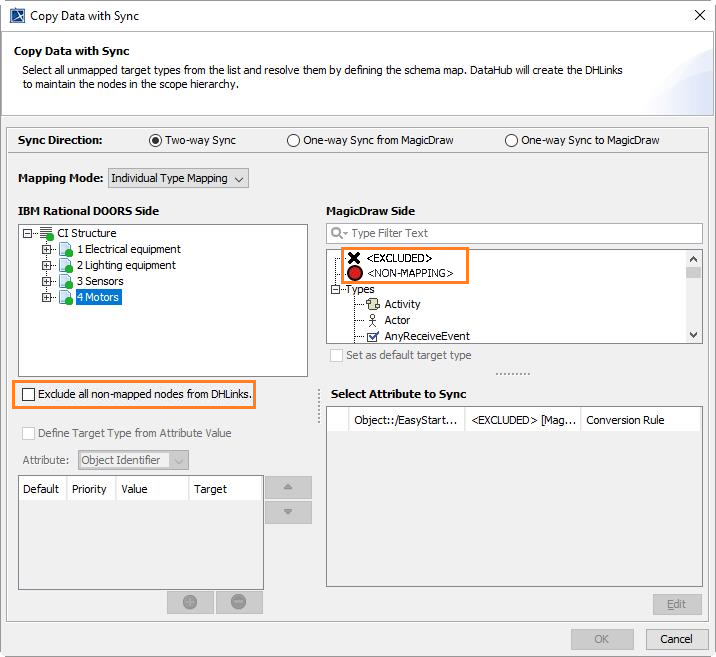716x657 pixels.
Task: Collapse the Types tree node
Action: pos(335,289)
